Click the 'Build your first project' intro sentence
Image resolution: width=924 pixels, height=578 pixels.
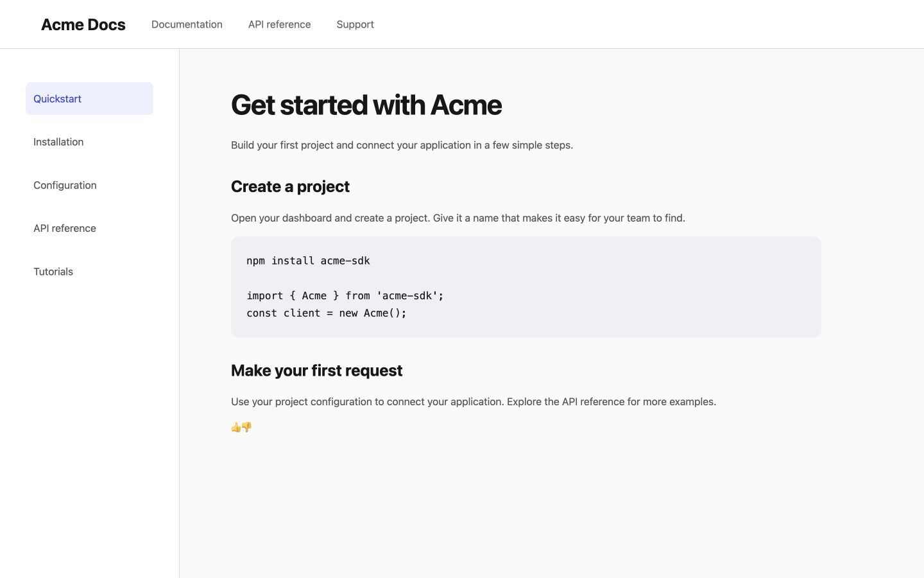402,145
